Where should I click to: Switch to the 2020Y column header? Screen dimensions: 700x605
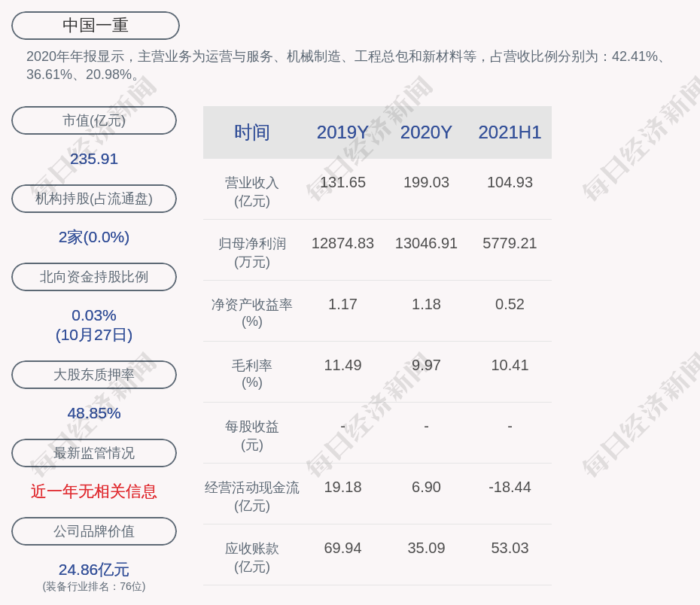tap(426, 132)
